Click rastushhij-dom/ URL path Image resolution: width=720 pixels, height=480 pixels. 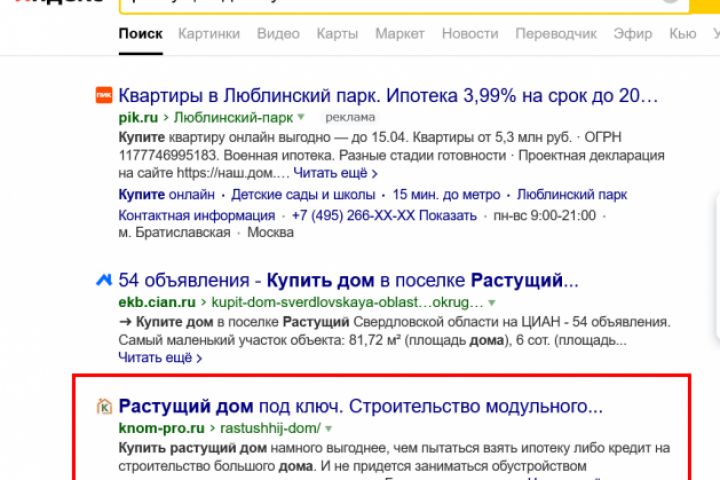(x=270, y=428)
